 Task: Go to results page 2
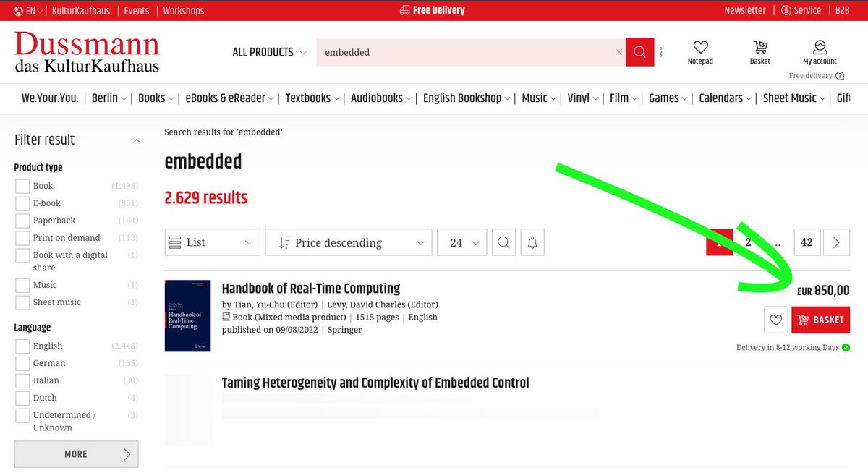tap(748, 242)
